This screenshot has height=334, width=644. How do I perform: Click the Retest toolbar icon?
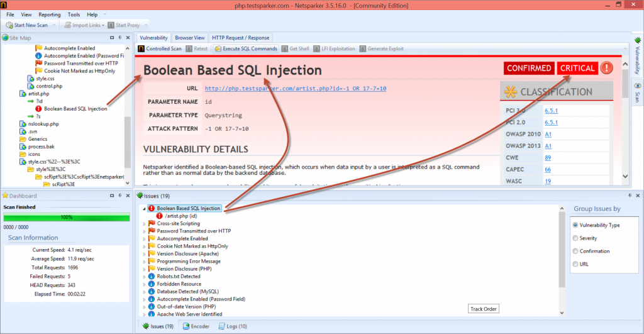(189, 48)
